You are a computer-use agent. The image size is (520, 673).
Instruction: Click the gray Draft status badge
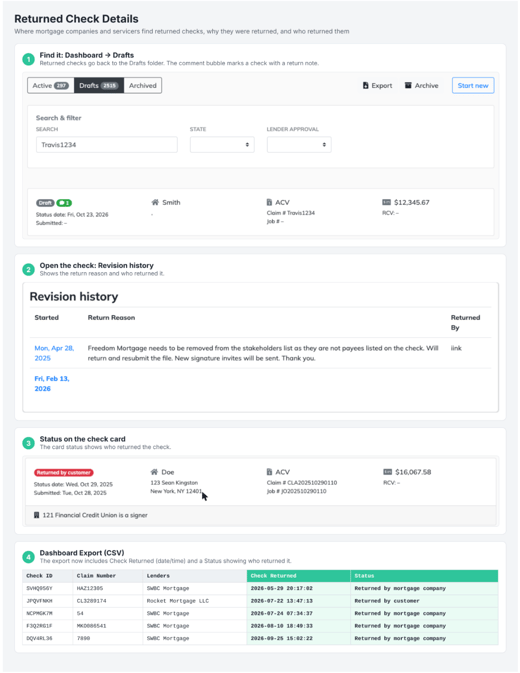(x=45, y=203)
